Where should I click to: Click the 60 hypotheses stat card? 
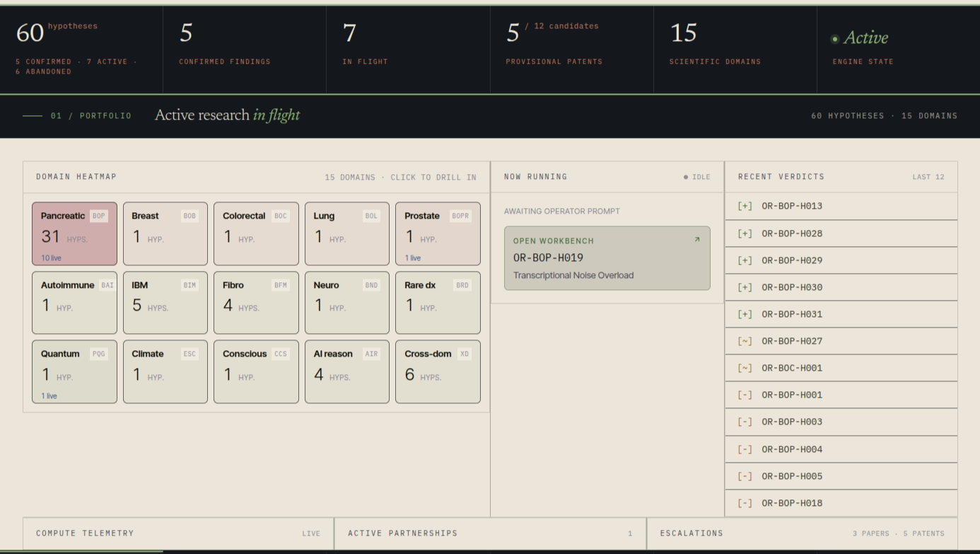click(x=81, y=50)
